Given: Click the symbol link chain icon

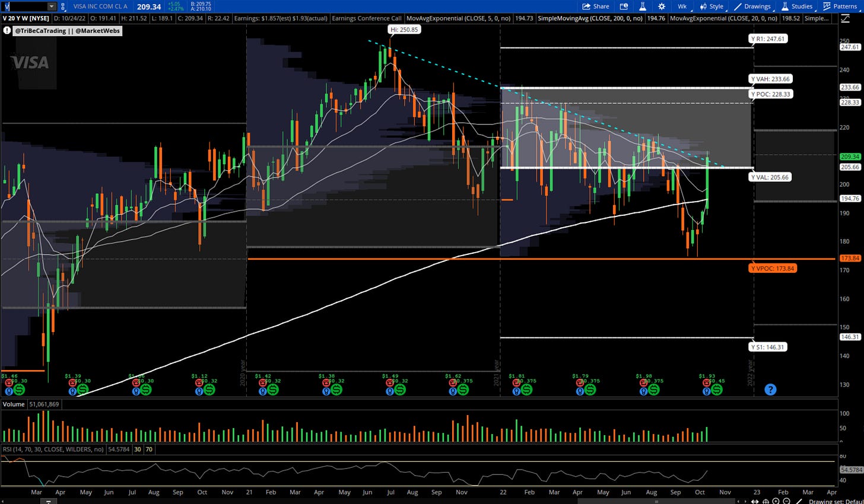Looking at the screenshot, I should tap(63, 7).
